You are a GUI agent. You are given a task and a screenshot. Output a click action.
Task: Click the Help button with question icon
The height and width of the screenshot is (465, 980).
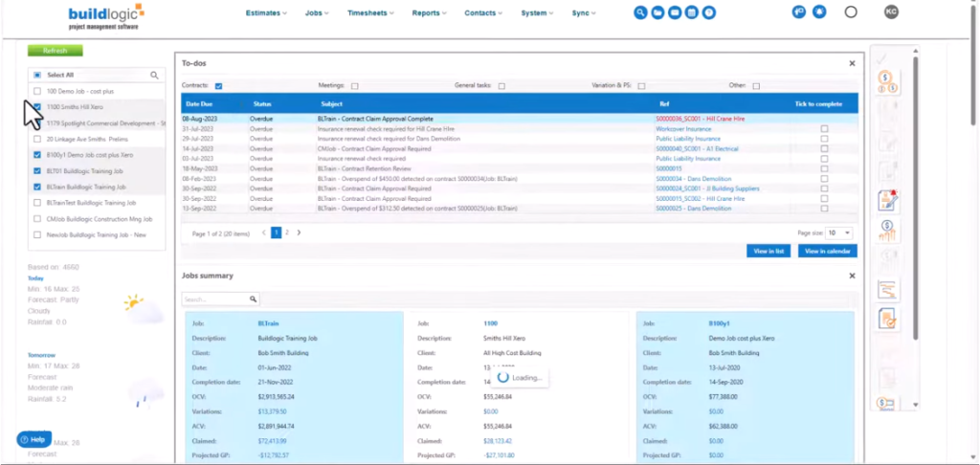coord(33,439)
